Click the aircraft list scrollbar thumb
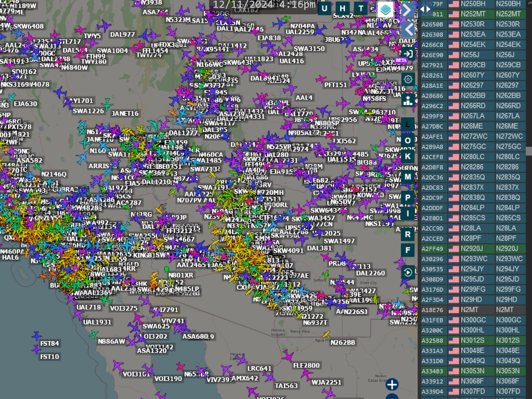 pos(529,151)
